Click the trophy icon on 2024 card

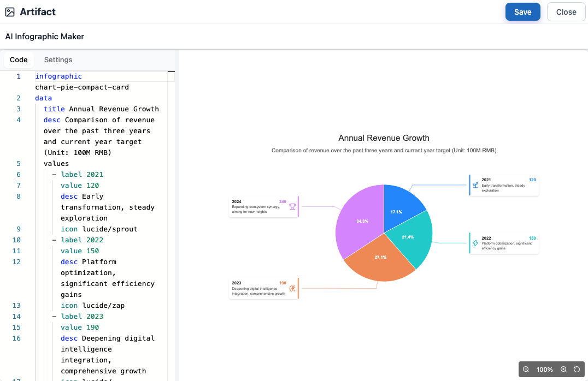[x=292, y=206]
